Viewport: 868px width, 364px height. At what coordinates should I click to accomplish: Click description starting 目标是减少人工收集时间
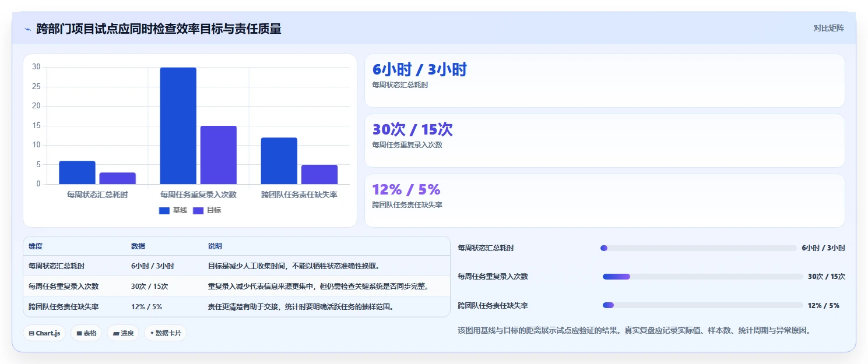coord(294,266)
